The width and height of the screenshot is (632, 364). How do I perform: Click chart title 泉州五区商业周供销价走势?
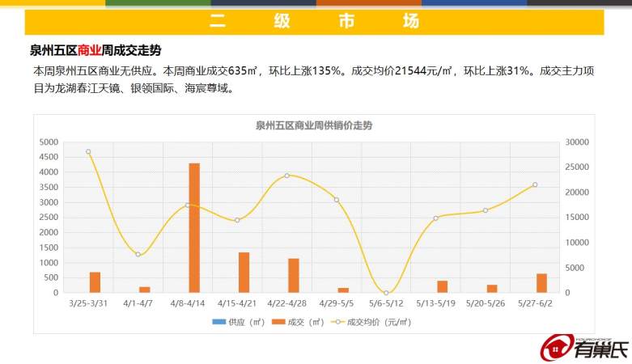314,125
